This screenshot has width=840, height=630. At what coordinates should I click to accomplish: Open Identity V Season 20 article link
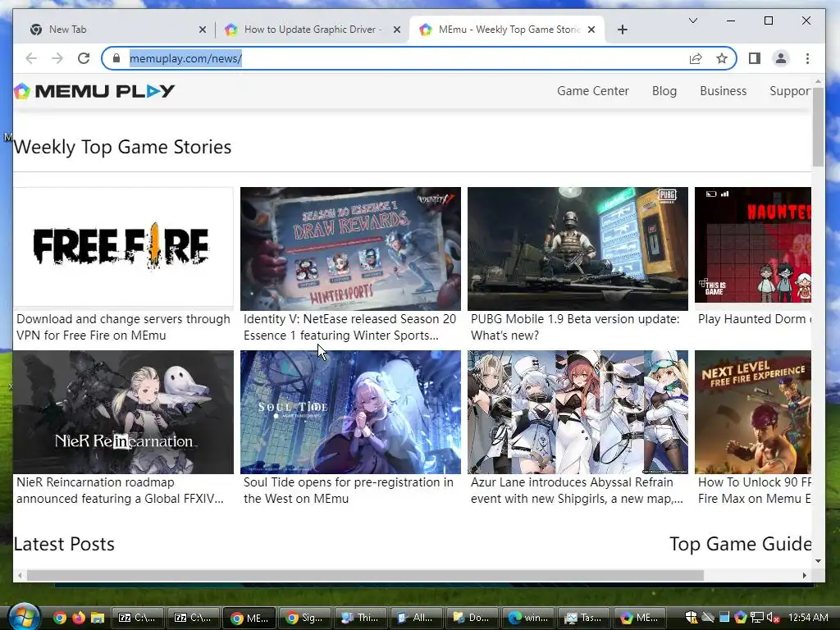(x=349, y=326)
